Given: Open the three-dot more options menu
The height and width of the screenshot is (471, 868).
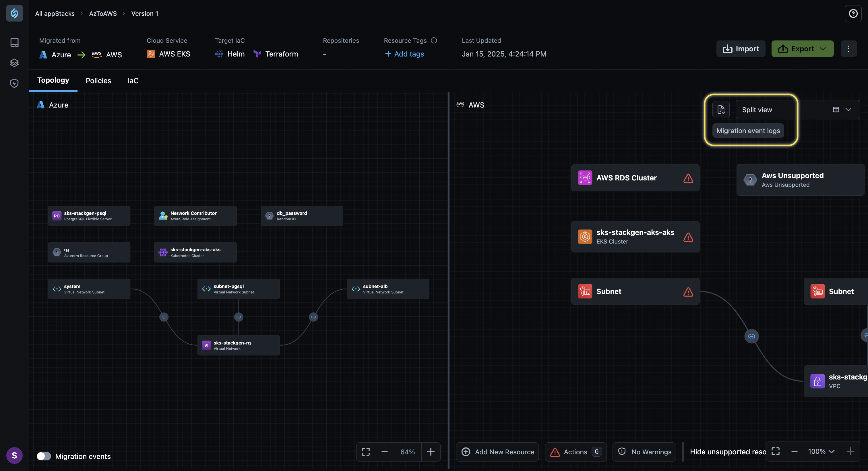Looking at the screenshot, I should 848,49.
